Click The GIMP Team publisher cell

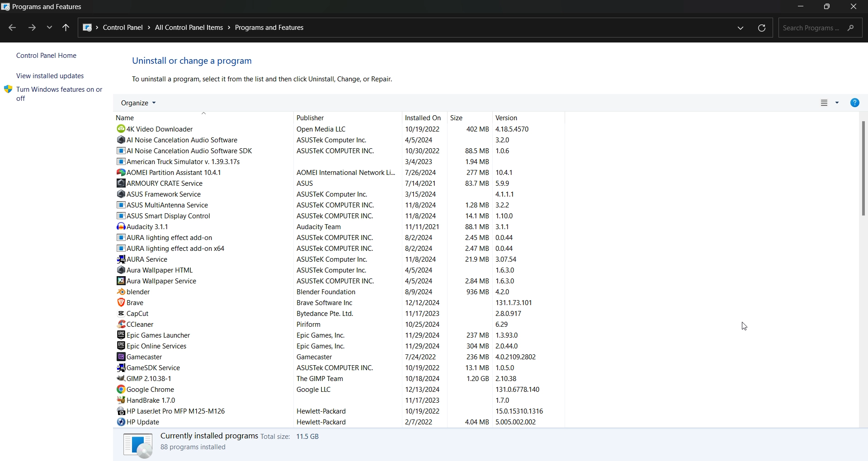[320, 379]
